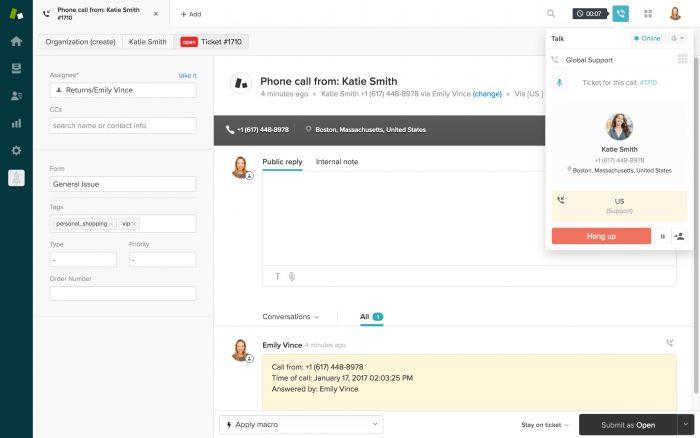This screenshot has height=438, width=700.
Task: Click the transfer call icon beside Hang up
Action: tap(680, 236)
